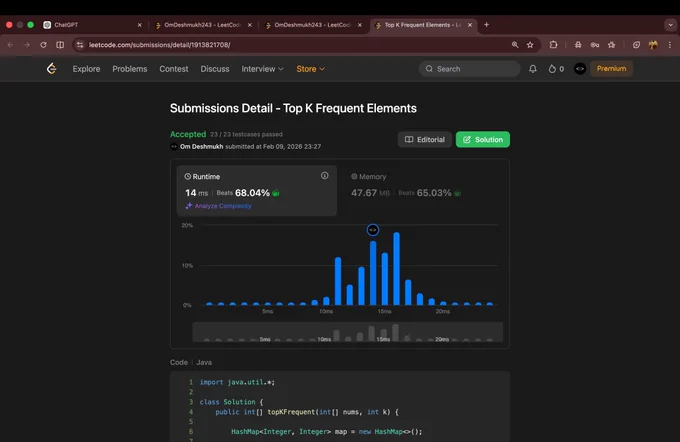Click the site settings icon in address bar
The height and width of the screenshot is (442, 680).
[80, 45]
